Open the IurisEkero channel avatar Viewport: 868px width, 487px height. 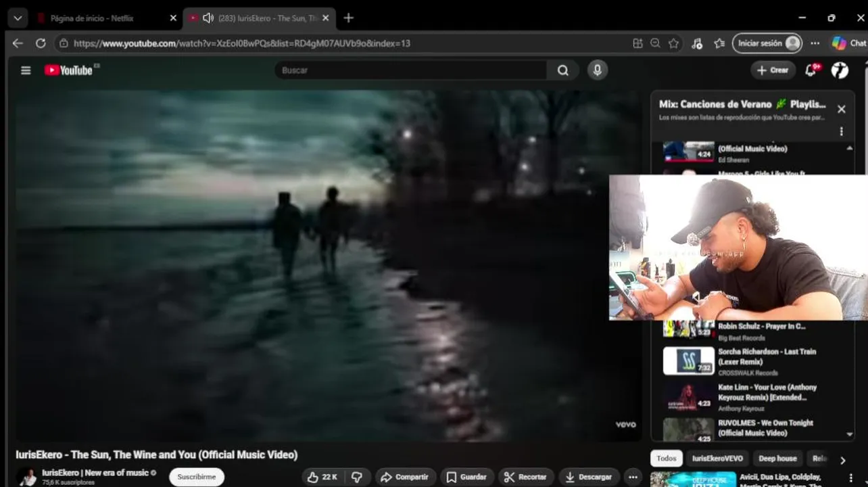point(27,477)
